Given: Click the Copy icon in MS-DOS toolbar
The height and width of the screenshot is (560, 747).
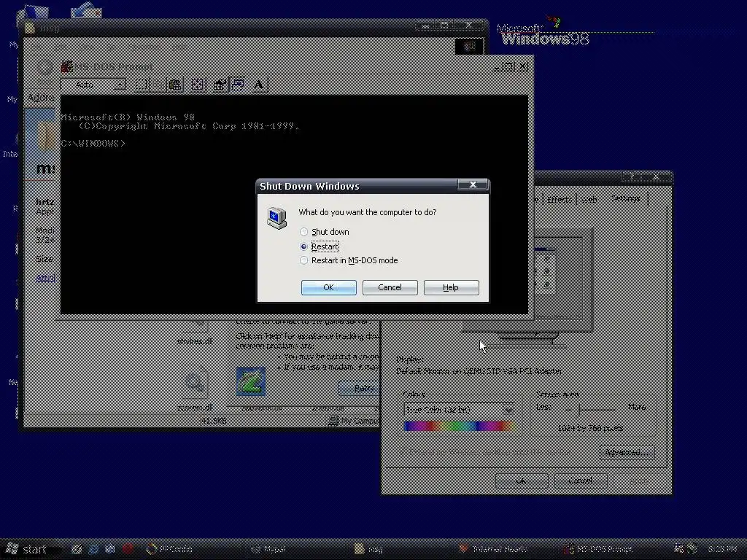Looking at the screenshot, I should click(x=158, y=85).
